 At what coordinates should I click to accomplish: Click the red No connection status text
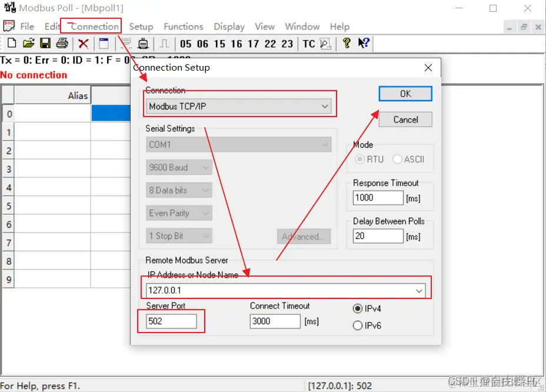34,75
